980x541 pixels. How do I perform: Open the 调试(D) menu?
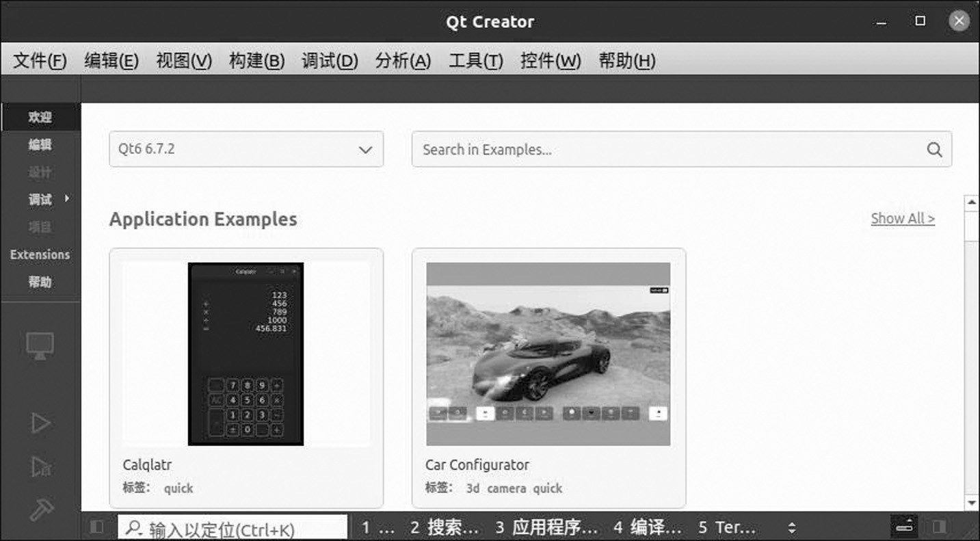point(330,61)
